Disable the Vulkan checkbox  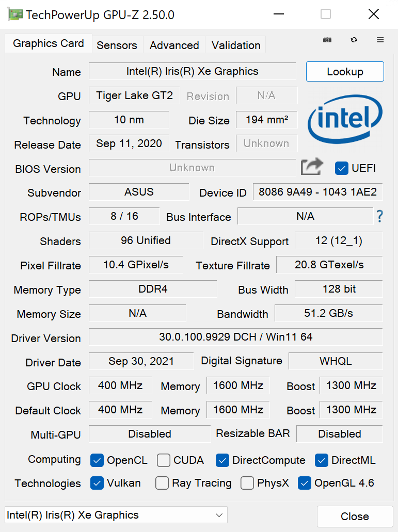[97, 483]
